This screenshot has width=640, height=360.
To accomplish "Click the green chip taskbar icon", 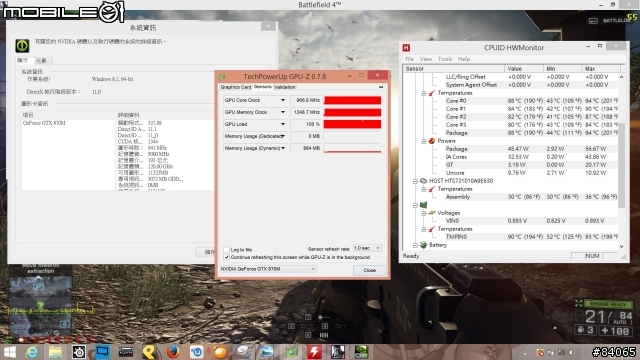I will click(291, 352).
